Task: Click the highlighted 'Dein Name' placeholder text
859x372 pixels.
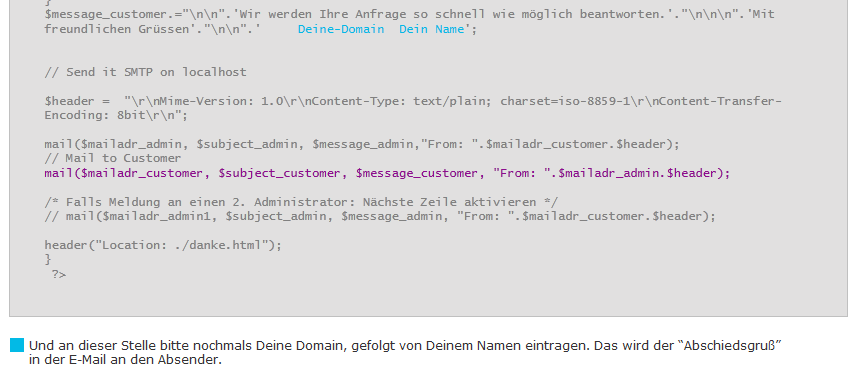Action: point(431,29)
